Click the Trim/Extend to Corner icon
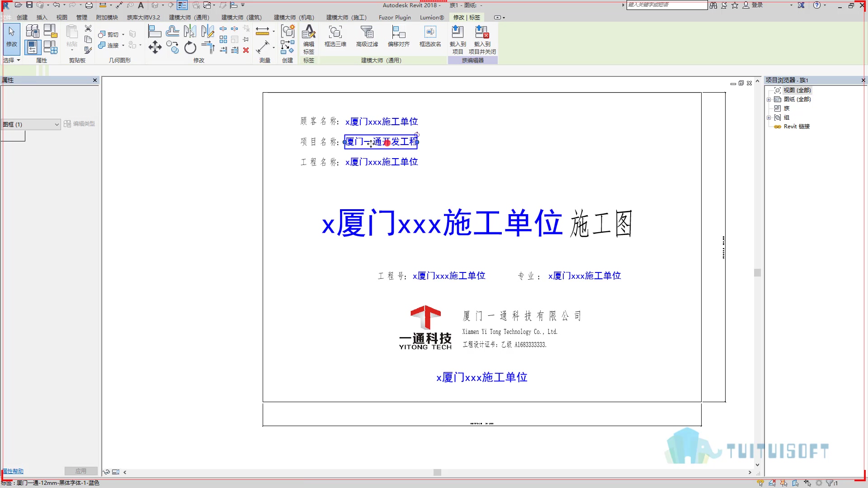 [208, 47]
